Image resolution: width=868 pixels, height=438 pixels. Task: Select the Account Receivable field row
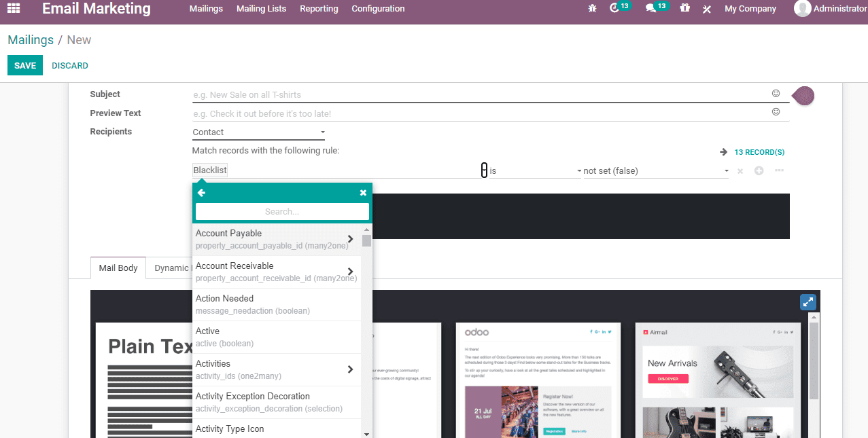tap(277, 272)
